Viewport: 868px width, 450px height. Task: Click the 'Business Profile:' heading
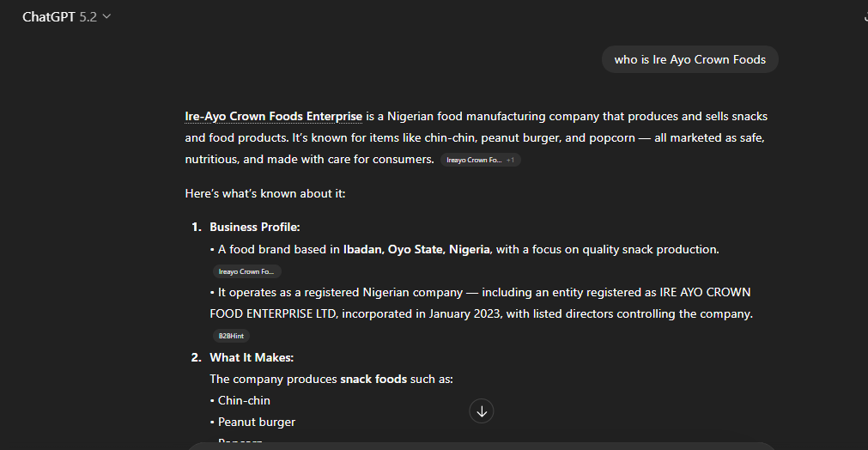[x=255, y=228]
